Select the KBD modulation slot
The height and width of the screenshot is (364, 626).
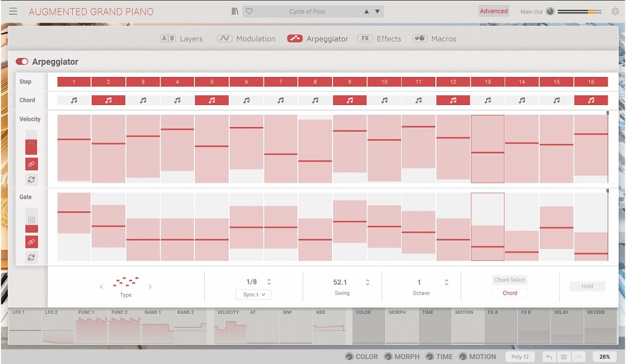(x=330, y=326)
